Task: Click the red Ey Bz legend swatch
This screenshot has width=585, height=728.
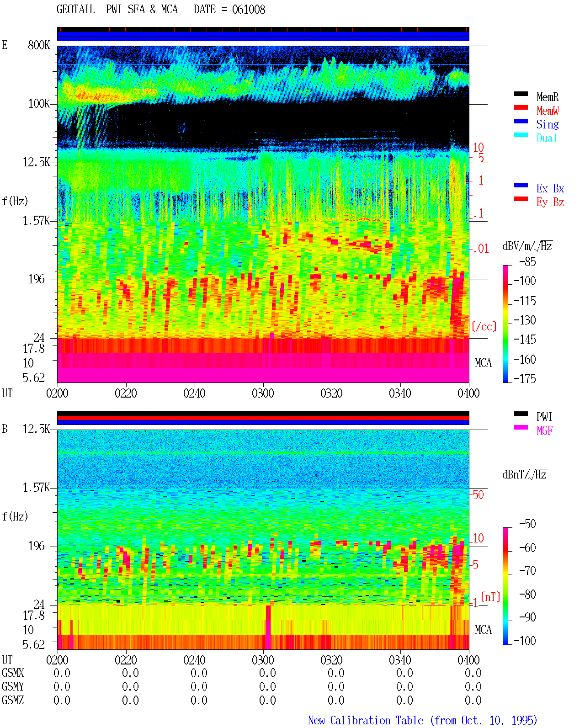Action: (x=521, y=199)
